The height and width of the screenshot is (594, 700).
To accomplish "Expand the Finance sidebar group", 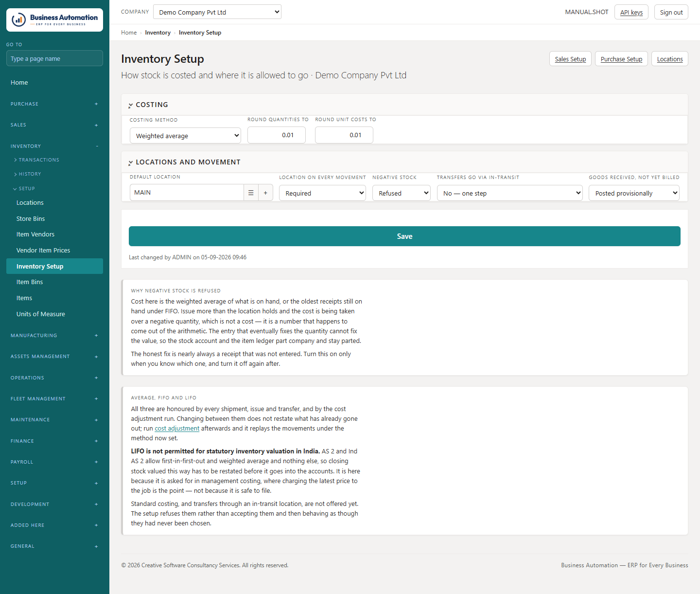I will 54,441.
